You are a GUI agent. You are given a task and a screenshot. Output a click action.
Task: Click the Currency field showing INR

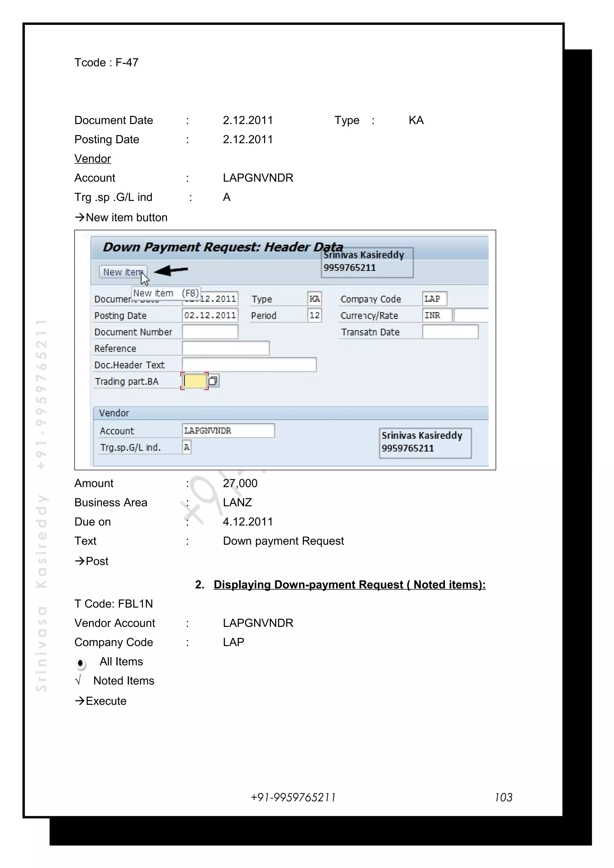tap(437, 315)
